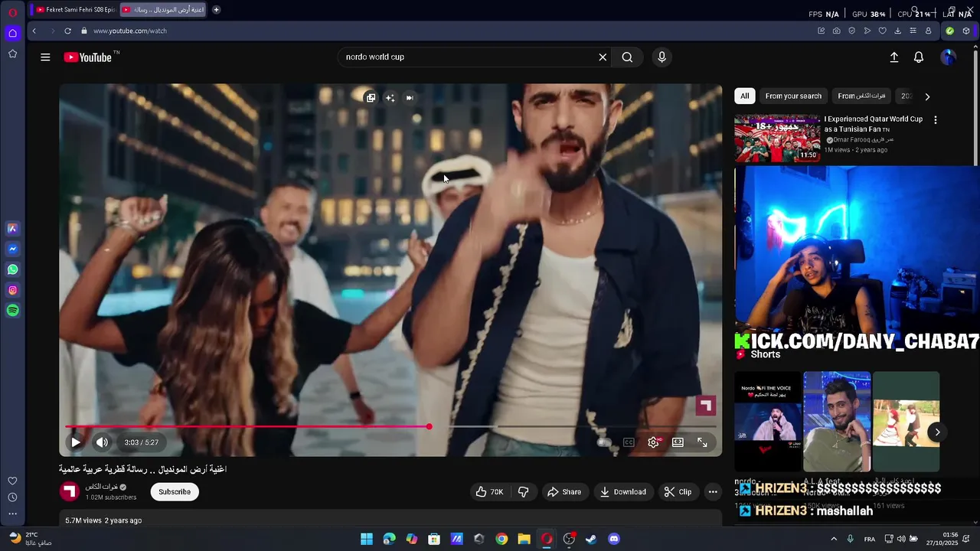
Task: Open Windows Start menu
Action: tap(367, 539)
